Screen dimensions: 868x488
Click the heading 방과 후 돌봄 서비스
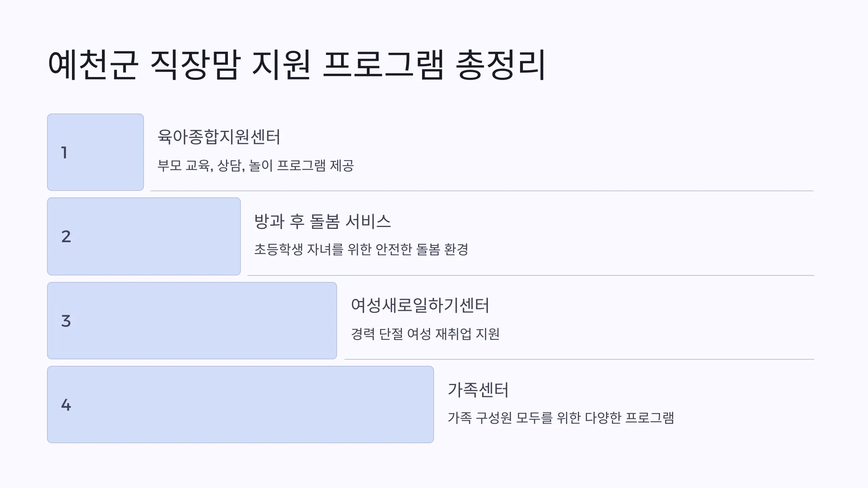(x=323, y=221)
